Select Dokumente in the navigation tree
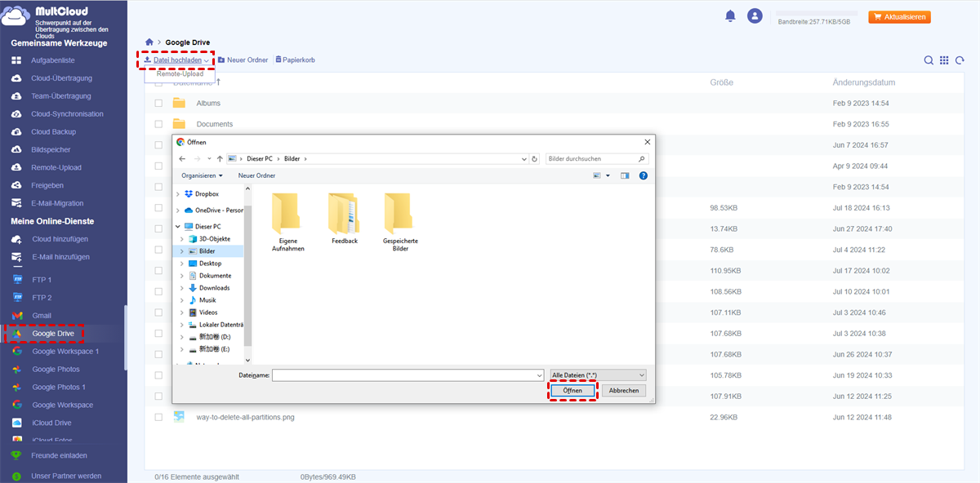 point(215,276)
